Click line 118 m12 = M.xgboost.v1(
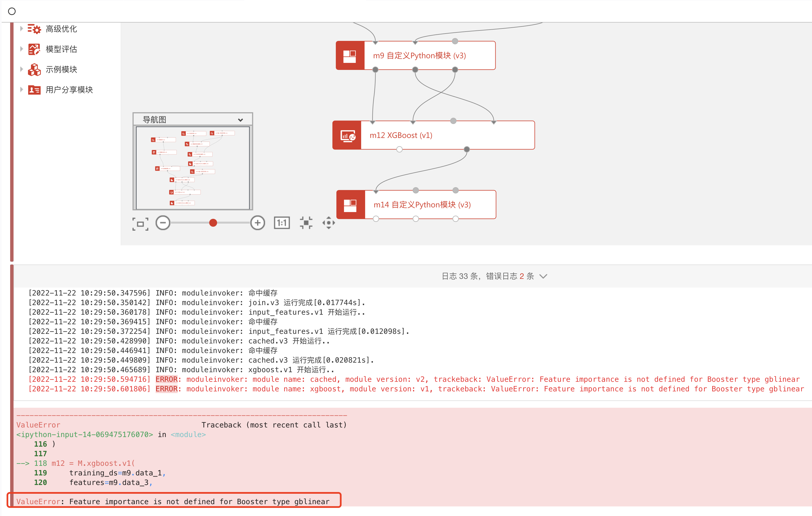 point(76,463)
